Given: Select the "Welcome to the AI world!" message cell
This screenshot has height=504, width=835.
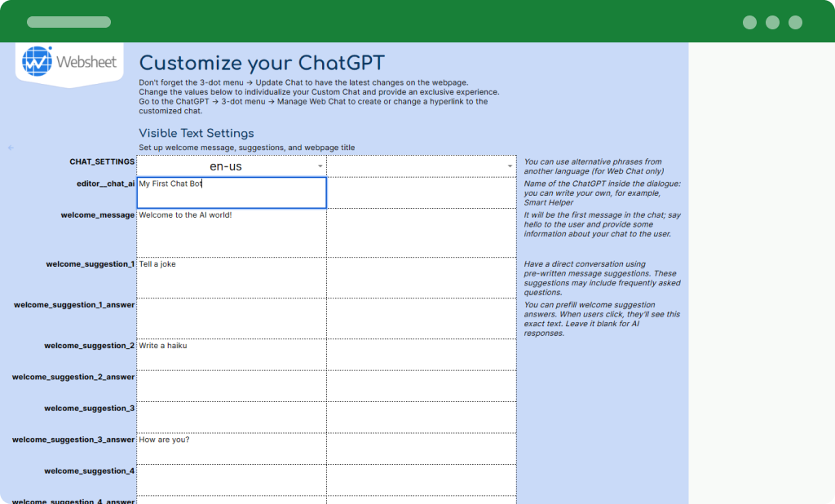Looking at the screenshot, I should click(232, 232).
